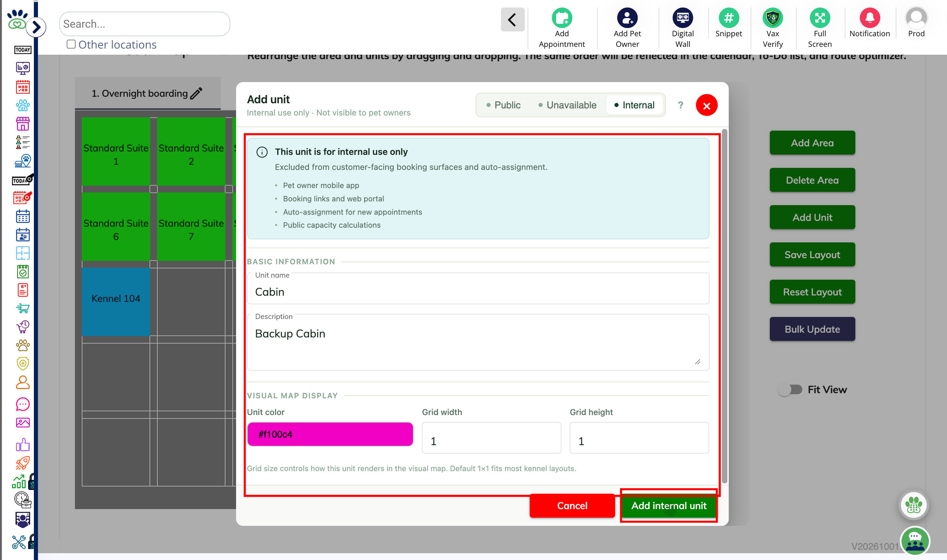The image size is (947, 560).
Task: Open the Notification bell icon
Action: pos(870,18)
